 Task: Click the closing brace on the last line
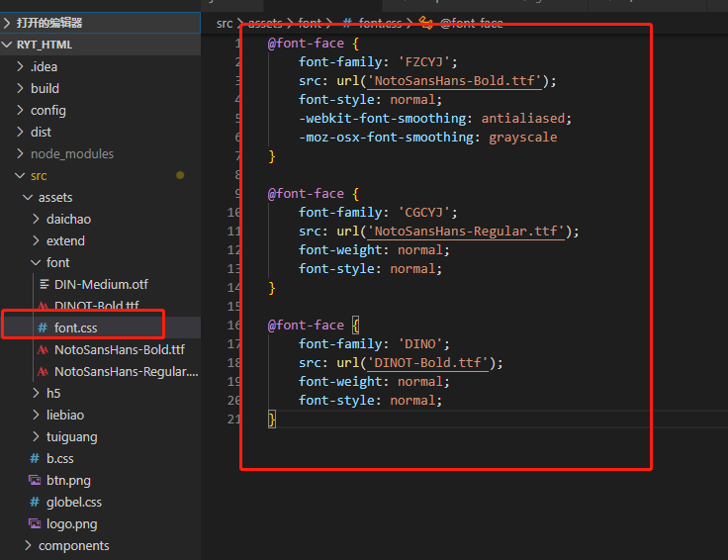click(x=272, y=420)
